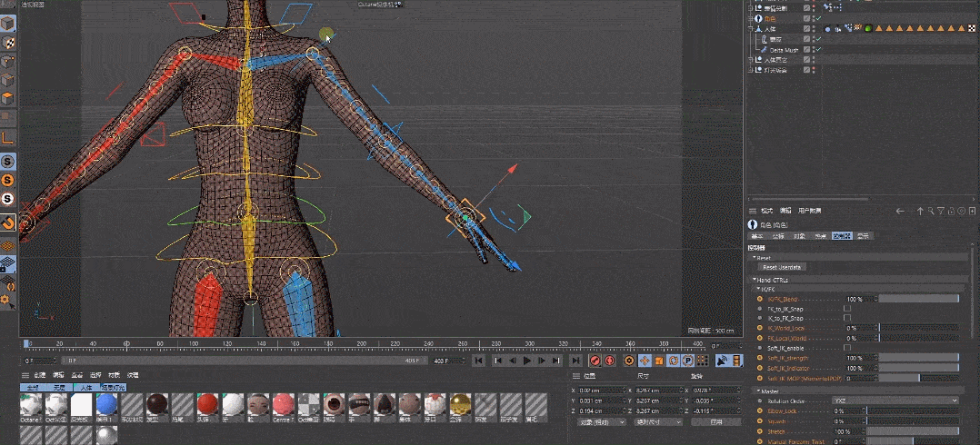Click the gold material ball icon

click(461, 405)
